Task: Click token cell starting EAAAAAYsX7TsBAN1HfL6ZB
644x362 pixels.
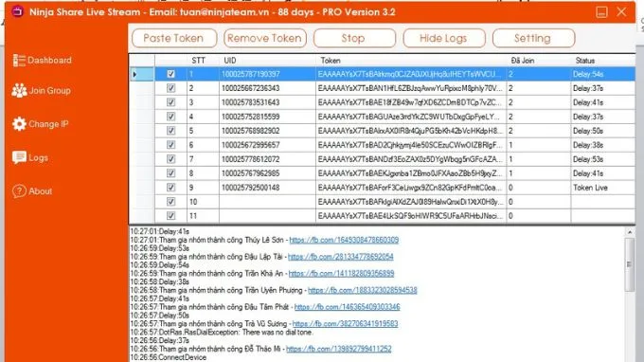Action: tap(411, 88)
